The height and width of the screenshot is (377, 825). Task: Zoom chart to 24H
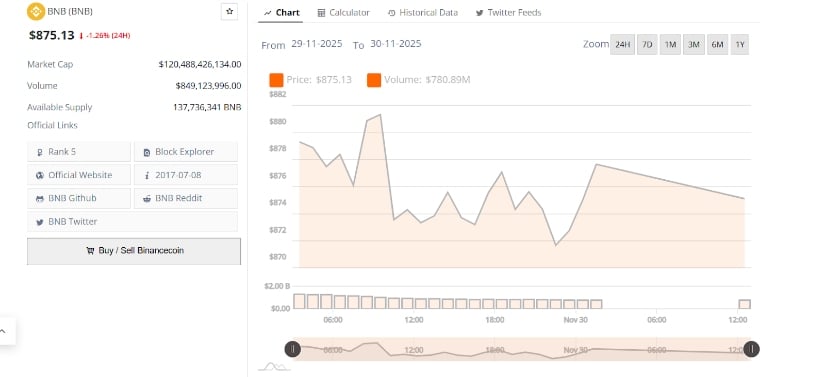click(x=622, y=45)
